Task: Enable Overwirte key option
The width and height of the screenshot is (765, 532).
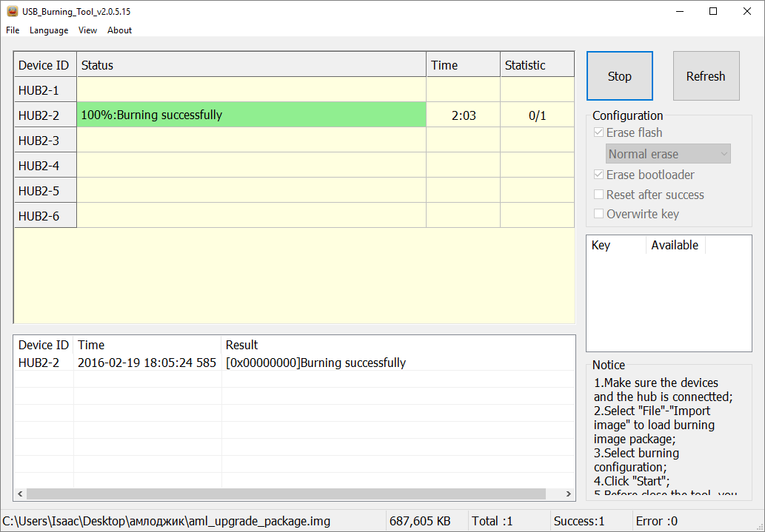Action: click(598, 214)
